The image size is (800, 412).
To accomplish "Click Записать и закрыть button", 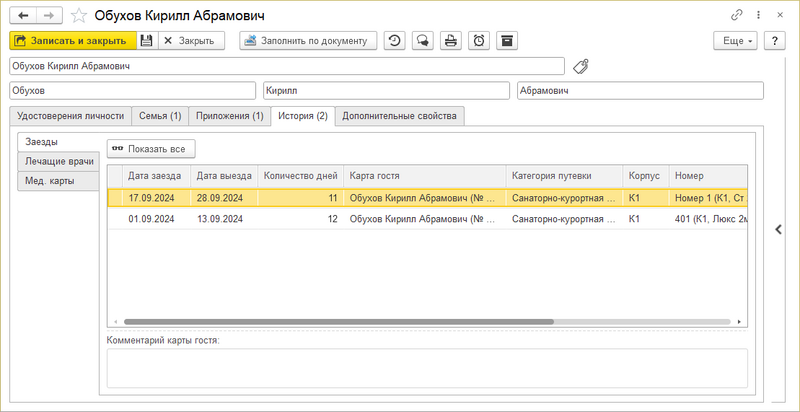I will click(73, 41).
